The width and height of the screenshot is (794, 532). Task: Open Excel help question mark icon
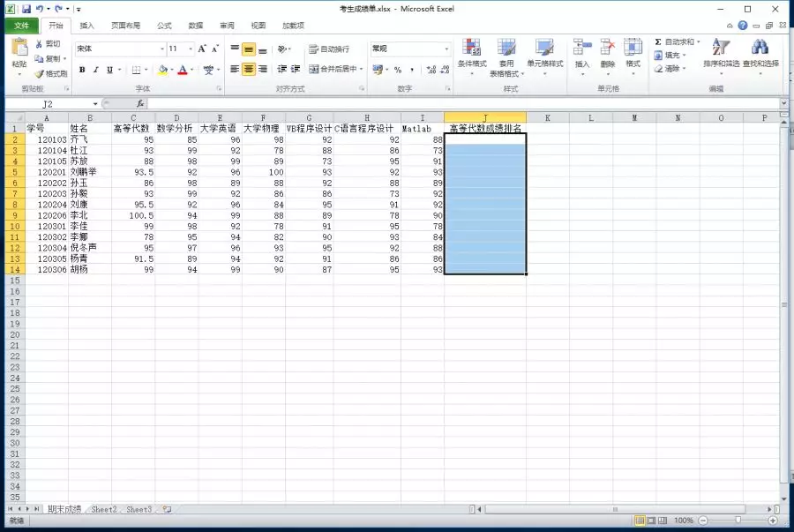click(742, 26)
